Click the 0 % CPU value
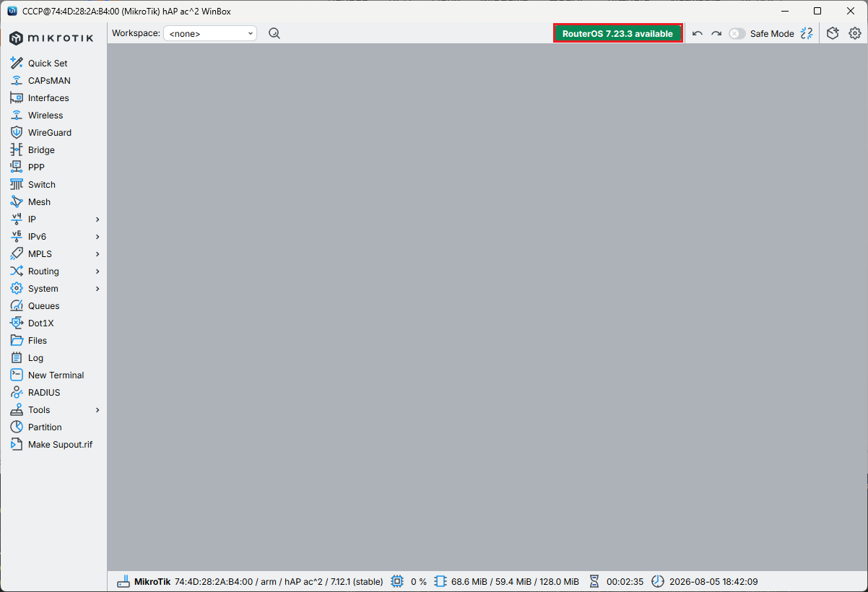868x592 pixels. (x=419, y=582)
